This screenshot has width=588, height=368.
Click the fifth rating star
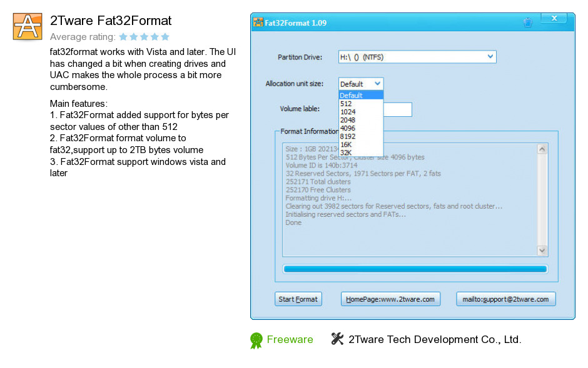[x=165, y=37]
